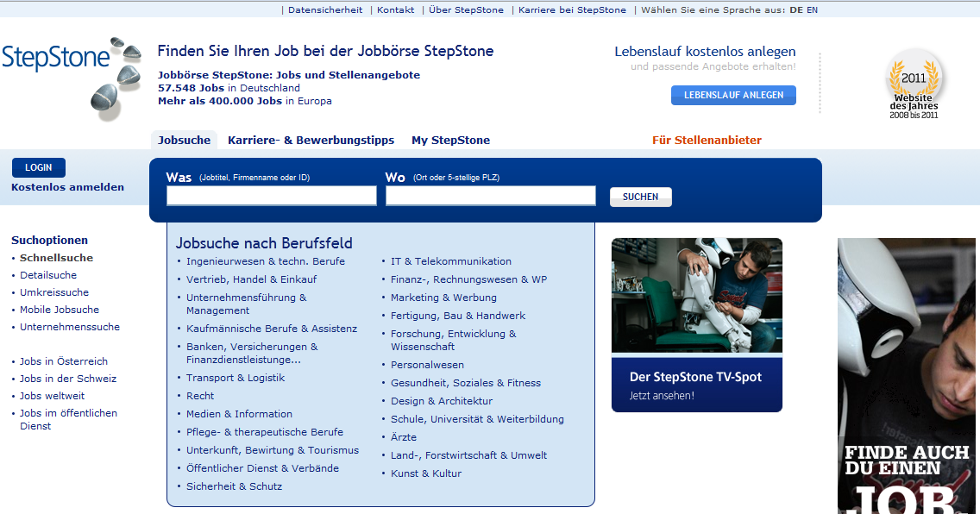Open the My StepStone tab
The image size is (980, 514).
[x=450, y=140]
